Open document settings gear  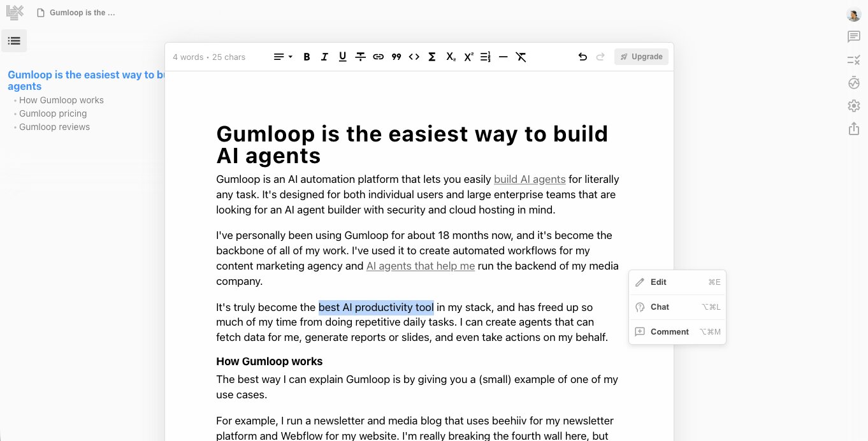point(854,106)
